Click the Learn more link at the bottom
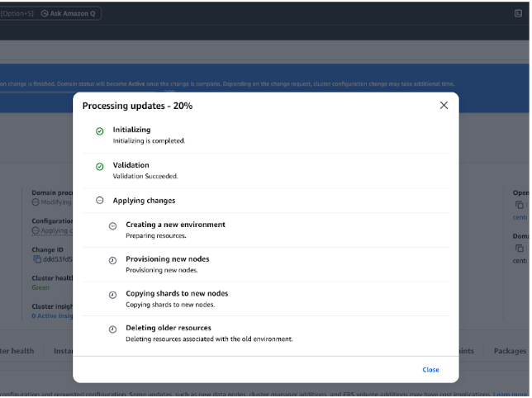The height and width of the screenshot is (398, 532). coord(511,393)
